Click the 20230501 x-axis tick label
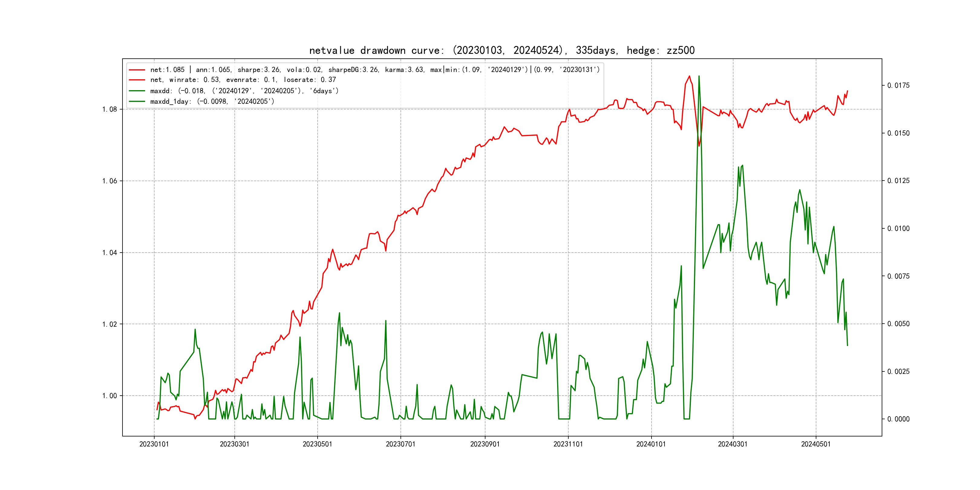The image size is (980, 490). pyautogui.click(x=317, y=444)
